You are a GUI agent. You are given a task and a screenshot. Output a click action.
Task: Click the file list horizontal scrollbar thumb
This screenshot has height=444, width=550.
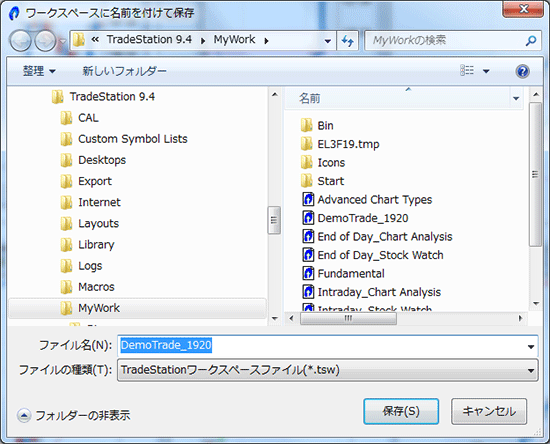click(x=348, y=318)
